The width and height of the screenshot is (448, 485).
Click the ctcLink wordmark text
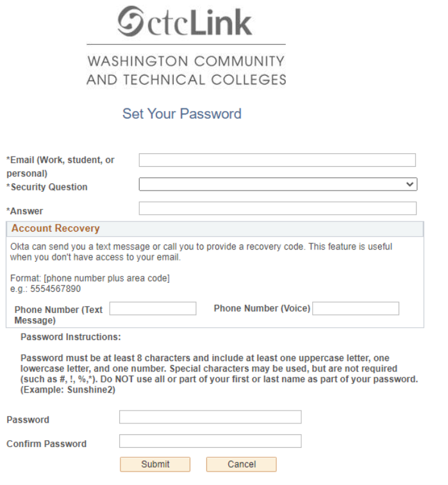coord(201,22)
